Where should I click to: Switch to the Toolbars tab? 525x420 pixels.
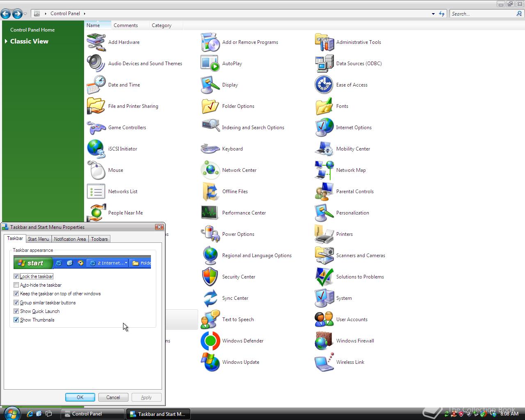tap(99, 239)
